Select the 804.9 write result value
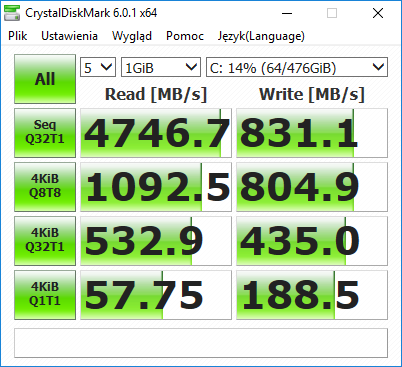 [x=312, y=187]
